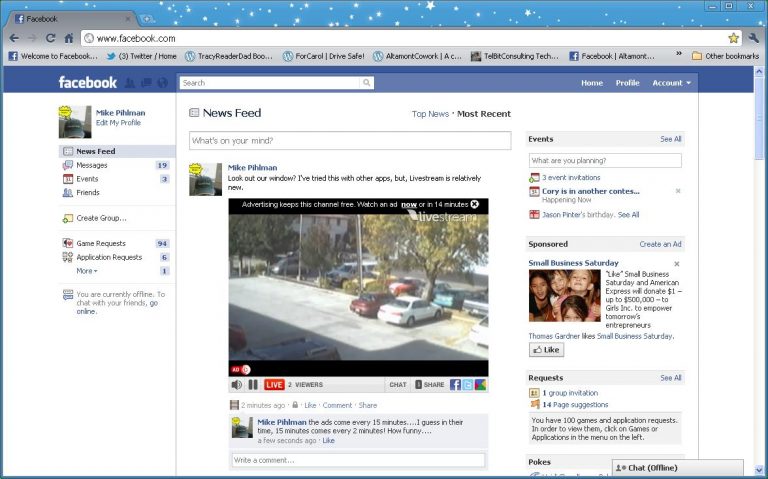Expand the More list in sidebar
Screen dimensions: 768x479
point(87,271)
